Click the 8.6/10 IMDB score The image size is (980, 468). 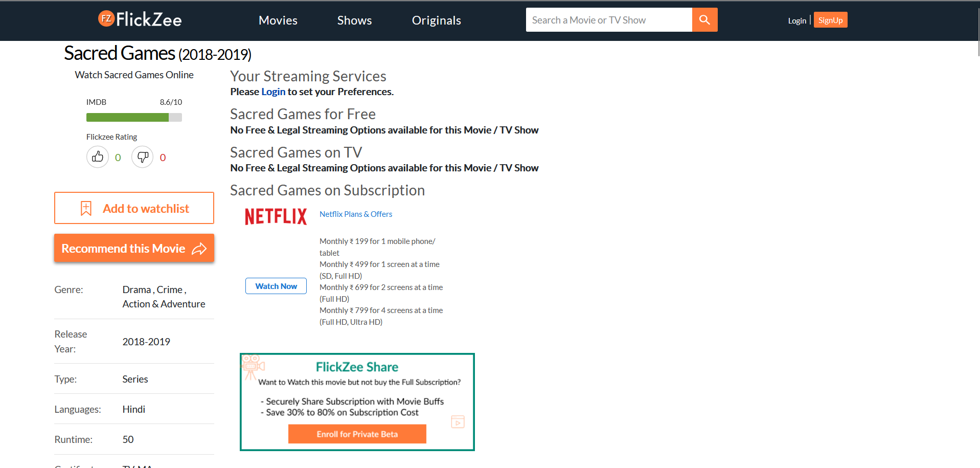pos(171,102)
